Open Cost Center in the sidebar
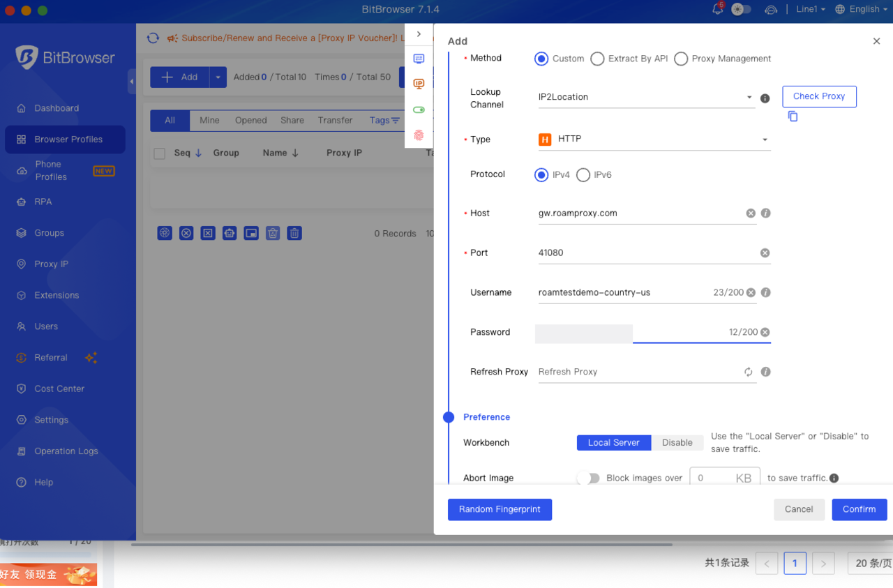The height and width of the screenshot is (588, 893). (x=66, y=389)
